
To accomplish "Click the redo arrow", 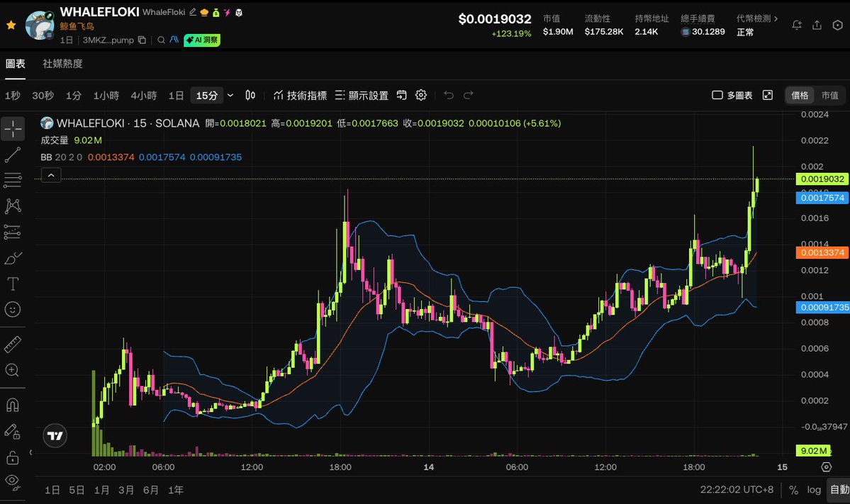I will tap(469, 96).
